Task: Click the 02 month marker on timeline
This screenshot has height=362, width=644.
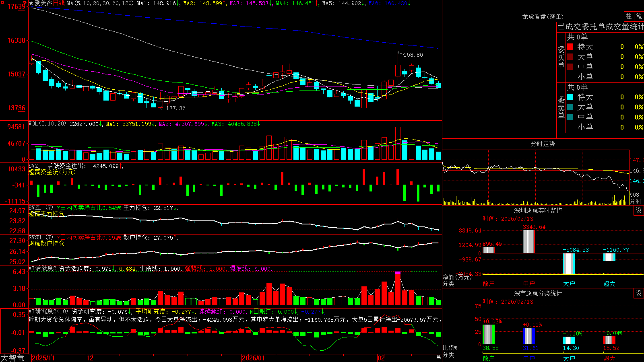Action: (x=381, y=358)
